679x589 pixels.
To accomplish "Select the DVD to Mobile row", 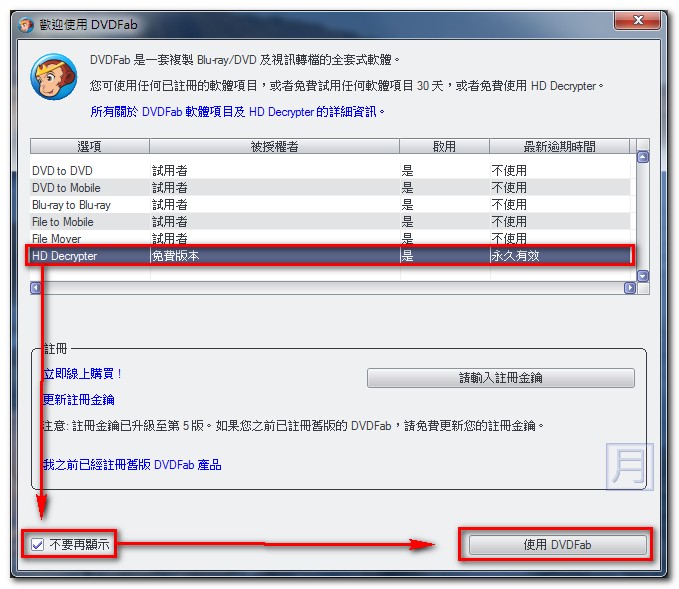I will [x=330, y=188].
